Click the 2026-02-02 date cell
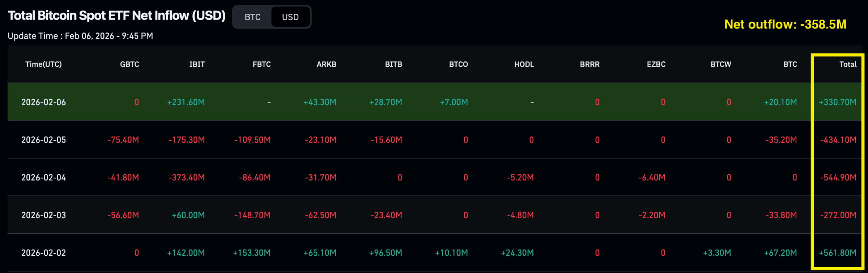868x273 pixels. coord(43,253)
